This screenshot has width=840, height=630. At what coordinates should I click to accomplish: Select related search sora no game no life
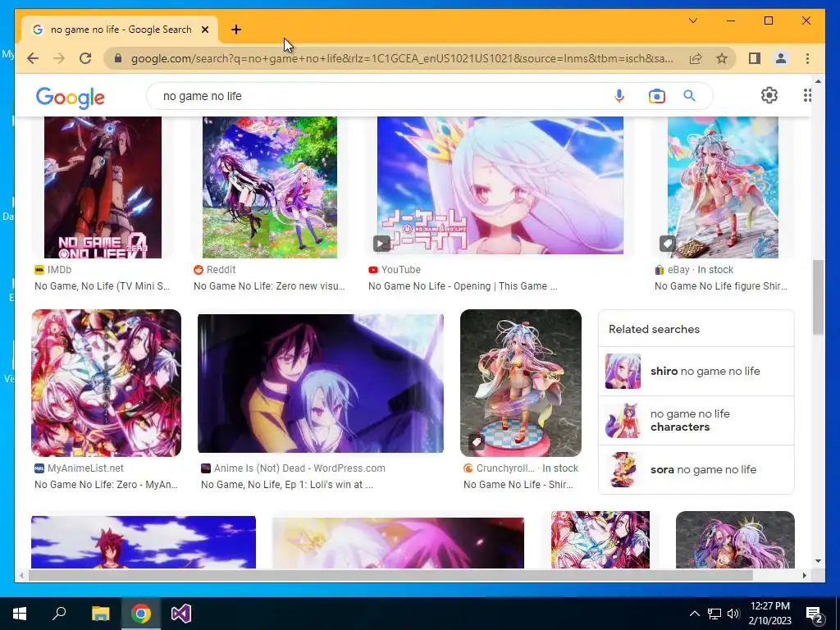(x=696, y=469)
